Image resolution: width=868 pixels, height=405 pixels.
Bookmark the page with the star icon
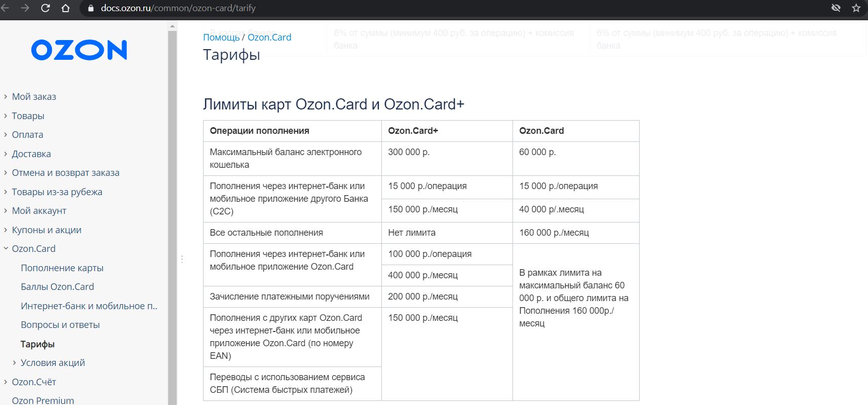click(856, 8)
